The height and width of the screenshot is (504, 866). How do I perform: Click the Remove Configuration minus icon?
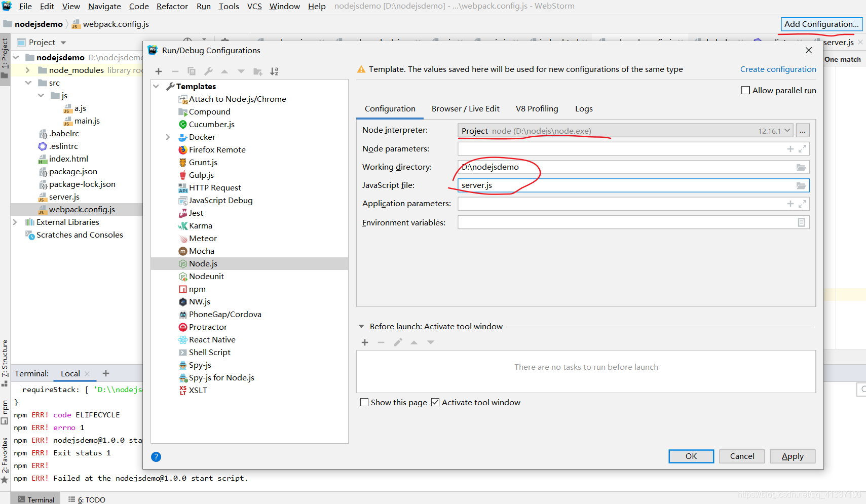point(175,71)
